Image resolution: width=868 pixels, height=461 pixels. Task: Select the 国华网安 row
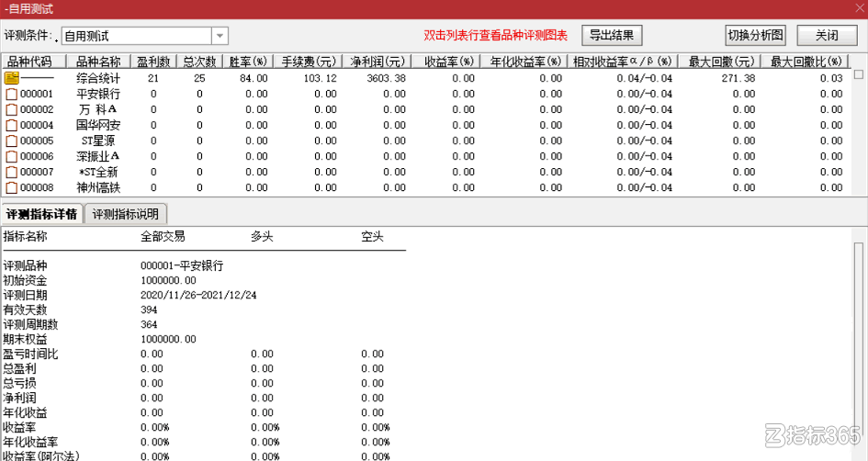tap(426, 125)
